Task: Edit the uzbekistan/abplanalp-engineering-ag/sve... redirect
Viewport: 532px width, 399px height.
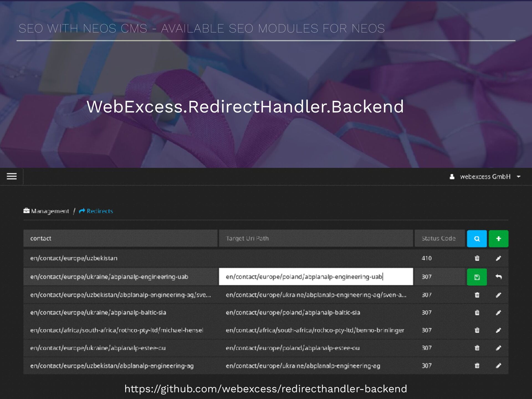Action: pyautogui.click(x=498, y=295)
